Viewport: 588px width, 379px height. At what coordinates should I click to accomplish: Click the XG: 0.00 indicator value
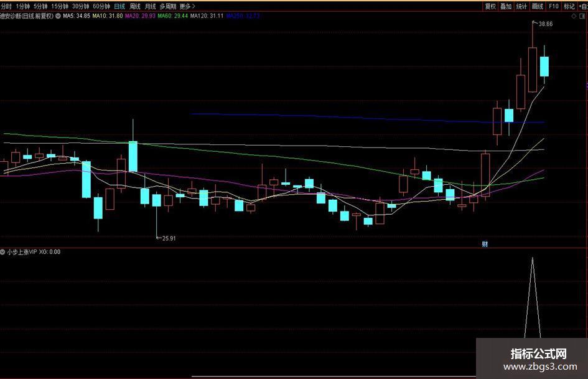coord(50,252)
